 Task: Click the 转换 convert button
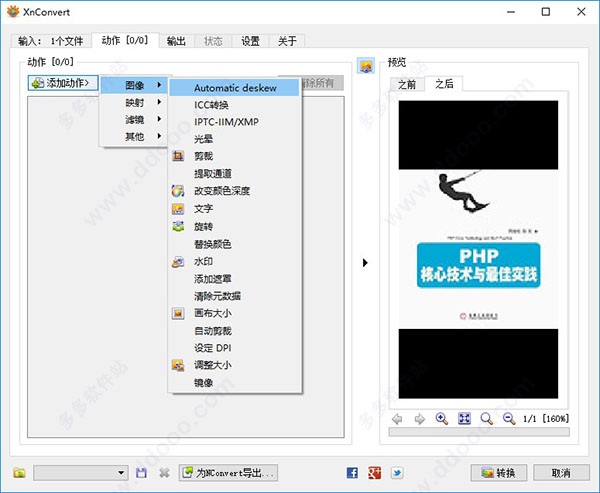pyautogui.click(x=499, y=473)
